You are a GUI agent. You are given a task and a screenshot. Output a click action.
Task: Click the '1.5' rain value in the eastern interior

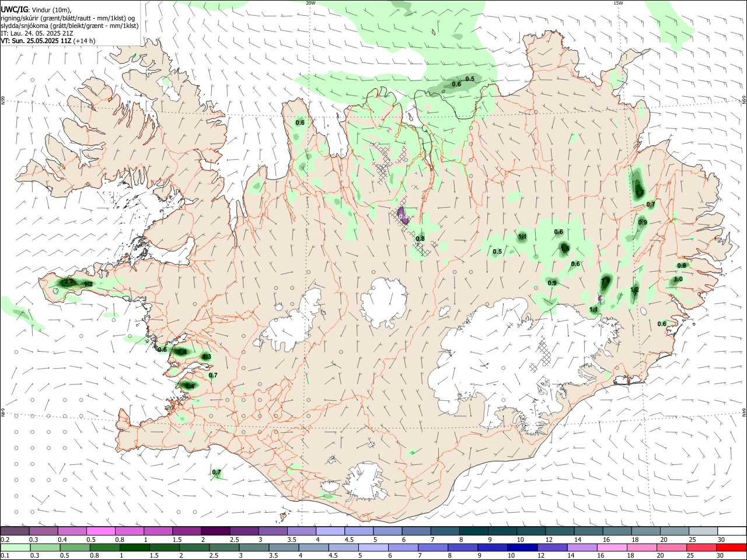pyautogui.click(x=565, y=249)
